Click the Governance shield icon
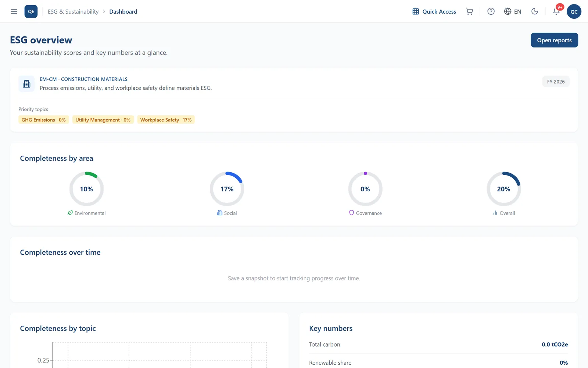 pos(352,213)
